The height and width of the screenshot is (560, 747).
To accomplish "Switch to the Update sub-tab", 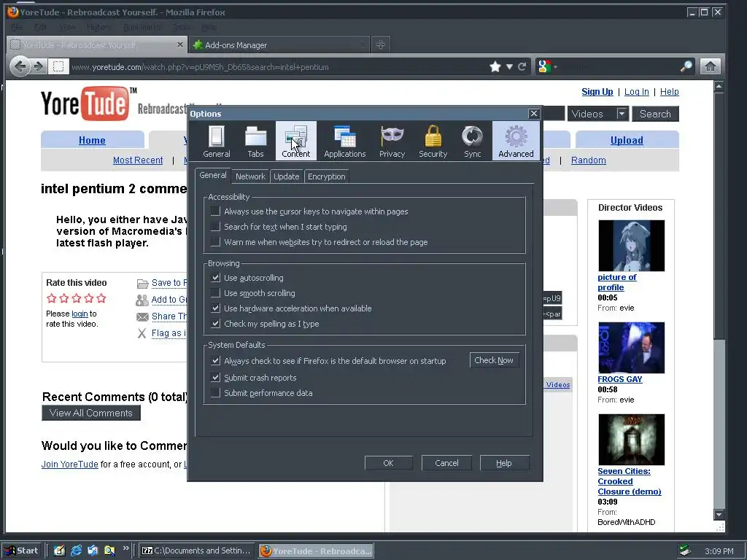I will pos(286,176).
